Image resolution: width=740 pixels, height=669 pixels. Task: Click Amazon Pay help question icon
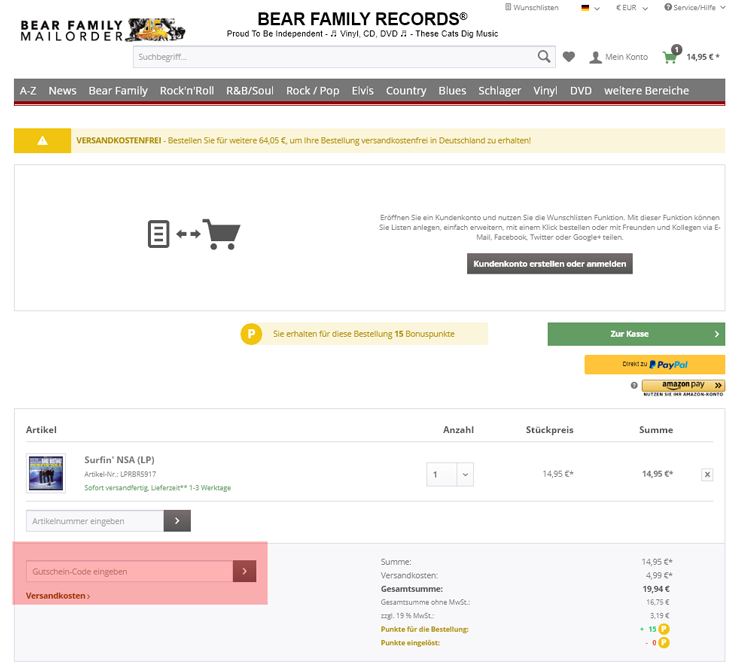(634, 385)
